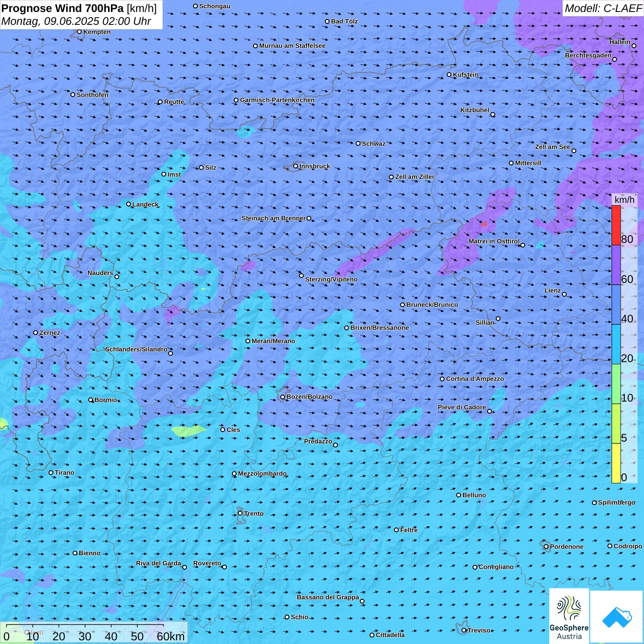Click the 'Landeck' city label
This screenshot has height=644, width=644.
click(x=145, y=204)
